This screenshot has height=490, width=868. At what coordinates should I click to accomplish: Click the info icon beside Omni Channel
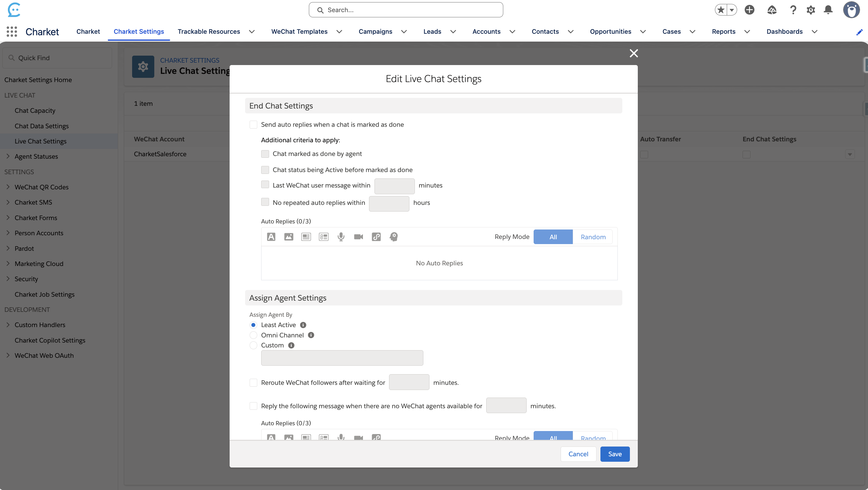pos(311,335)
